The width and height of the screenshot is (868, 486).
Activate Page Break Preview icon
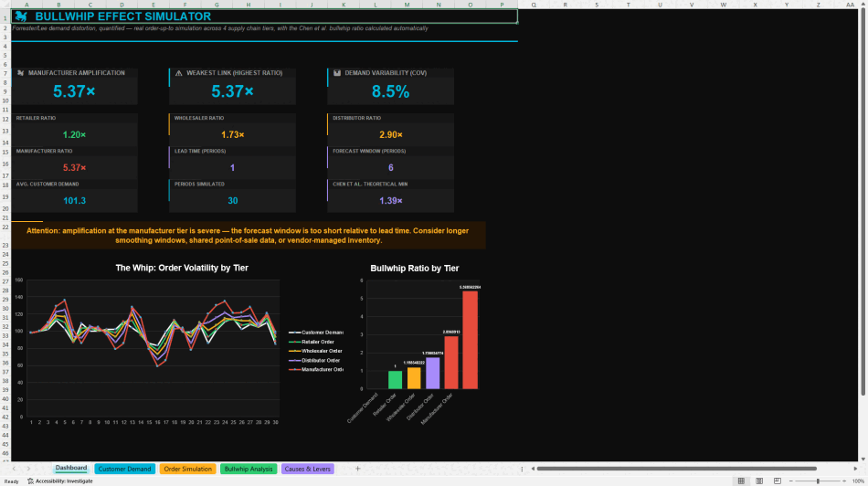[778, 481]
